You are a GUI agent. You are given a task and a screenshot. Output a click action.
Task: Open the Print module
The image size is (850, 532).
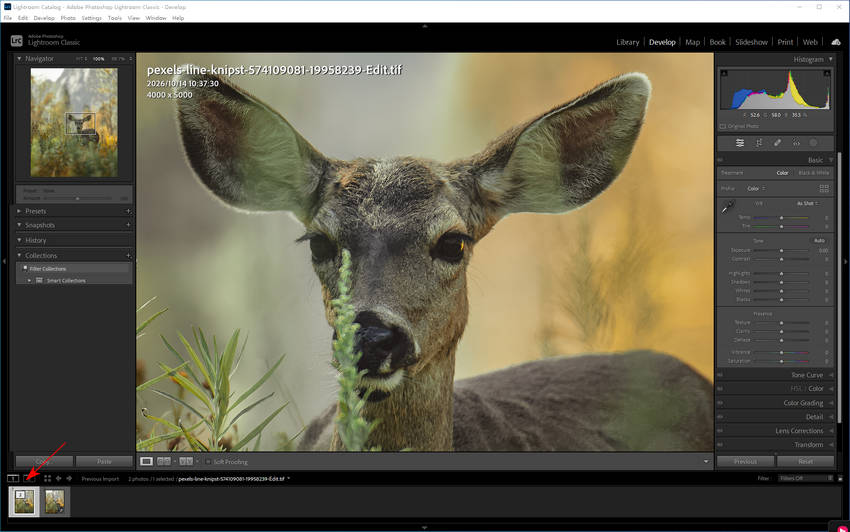point(785,42)
